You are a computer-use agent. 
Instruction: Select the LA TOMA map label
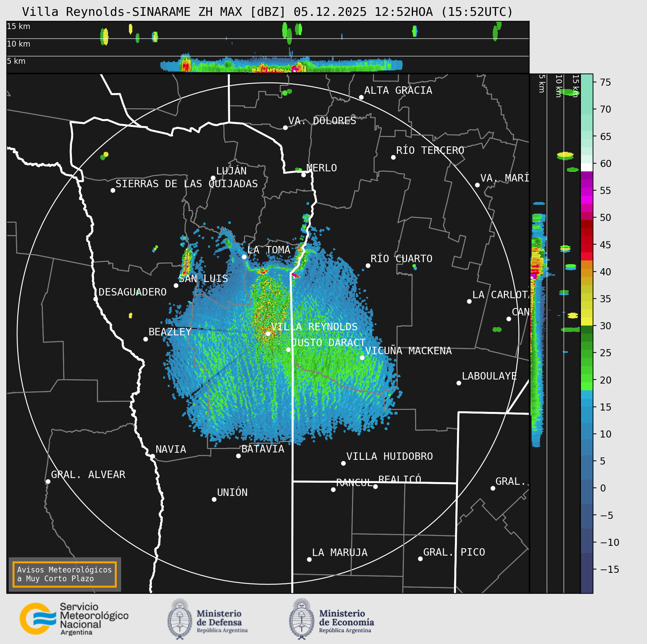click(x=269, y=250)
